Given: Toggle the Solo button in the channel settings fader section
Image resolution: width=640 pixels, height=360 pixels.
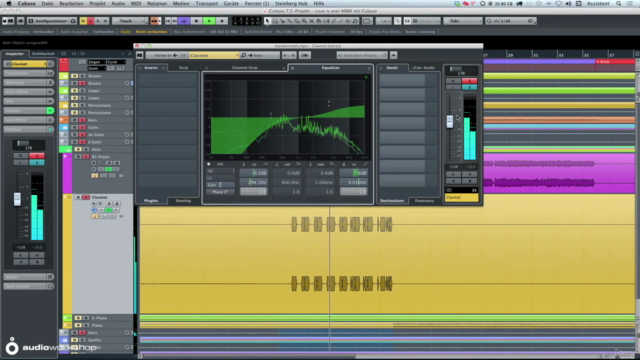Looking at the screenshot, I should 469,81.
